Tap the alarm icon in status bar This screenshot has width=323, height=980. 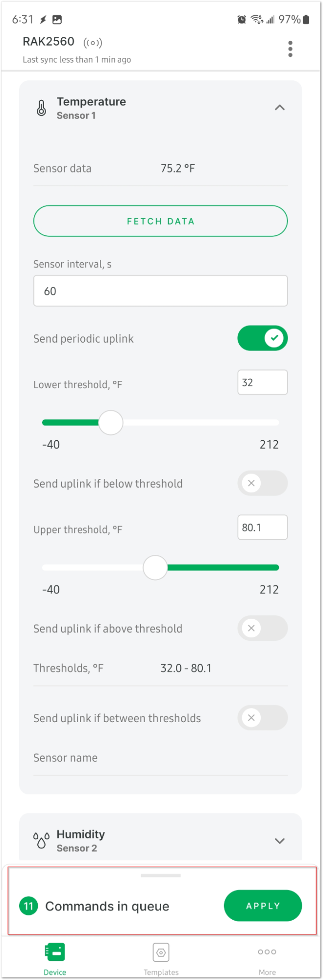[x=242, y=20]
